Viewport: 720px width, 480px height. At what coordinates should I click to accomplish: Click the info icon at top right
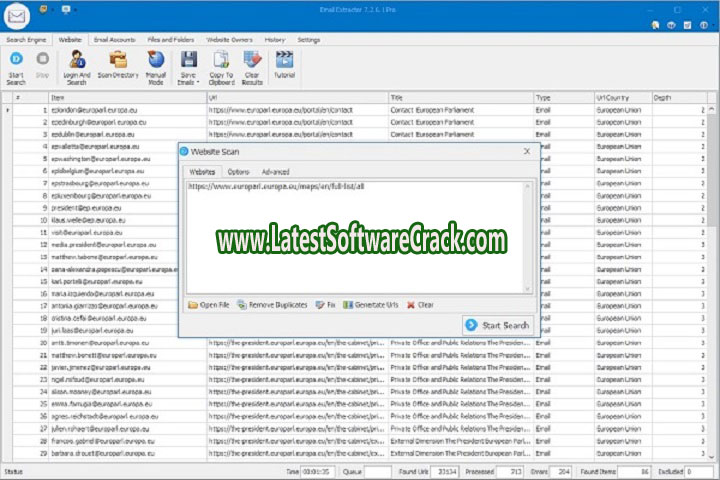point(704,25)
